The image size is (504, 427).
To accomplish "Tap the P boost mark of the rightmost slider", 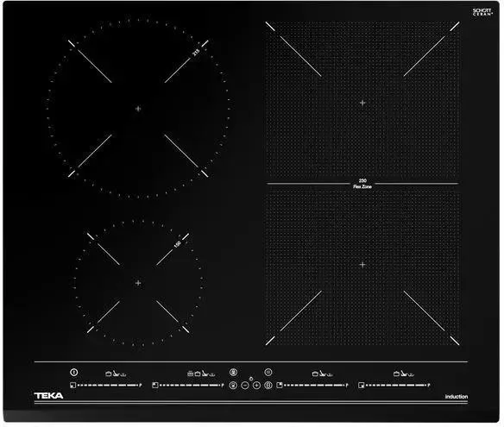I will [x=429, y=385].
